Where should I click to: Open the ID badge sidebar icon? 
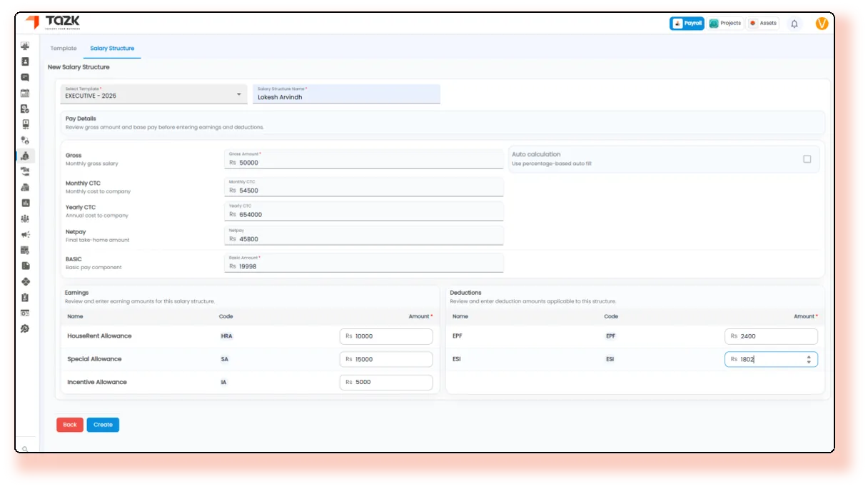[x=25, y=124]
